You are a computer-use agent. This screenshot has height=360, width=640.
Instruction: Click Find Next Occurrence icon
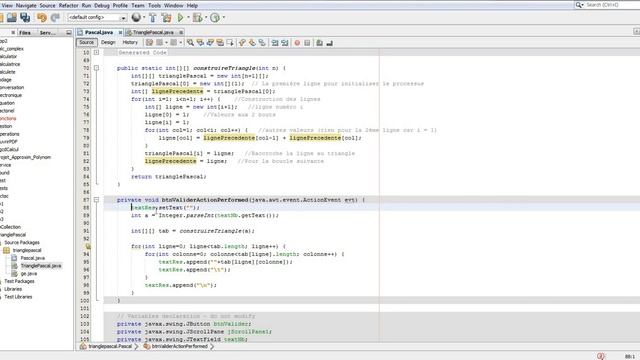pyautogui.click(x=210, y=42)
